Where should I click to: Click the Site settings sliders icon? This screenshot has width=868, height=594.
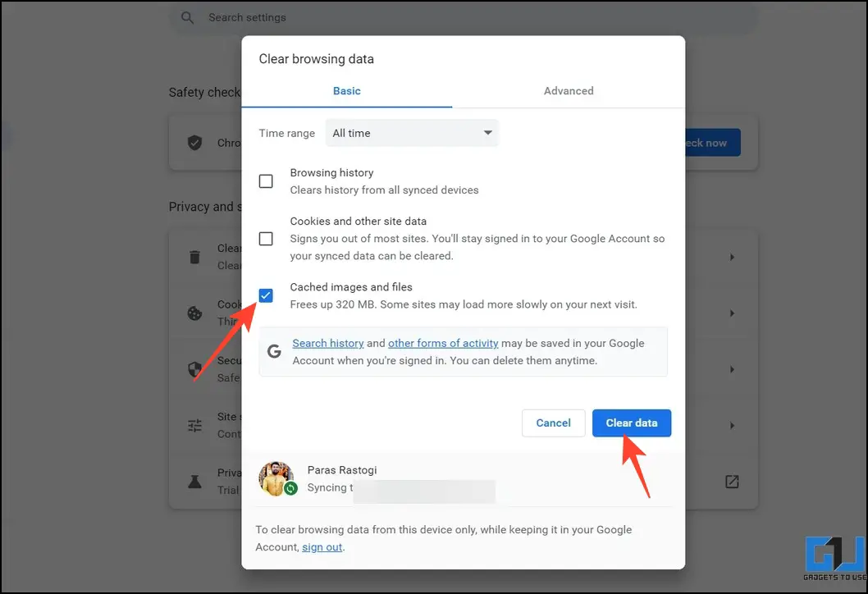(195, 425)
